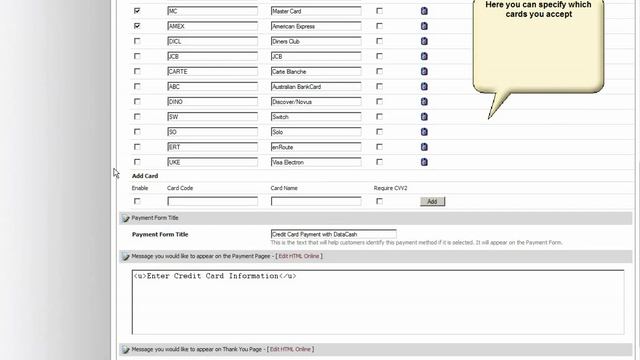
Task: Uncheck the enable box for AMEX
Action: [x=137, y=26]
